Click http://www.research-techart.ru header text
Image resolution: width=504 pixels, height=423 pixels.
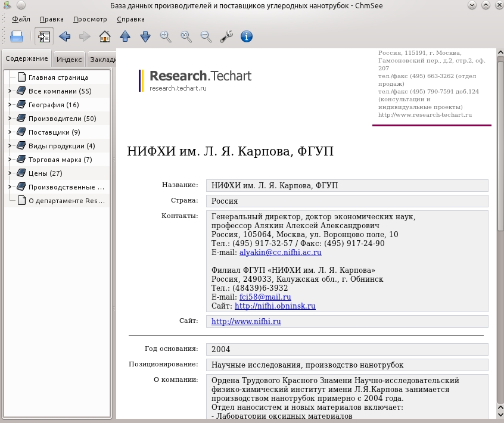[x=425, y=115]
